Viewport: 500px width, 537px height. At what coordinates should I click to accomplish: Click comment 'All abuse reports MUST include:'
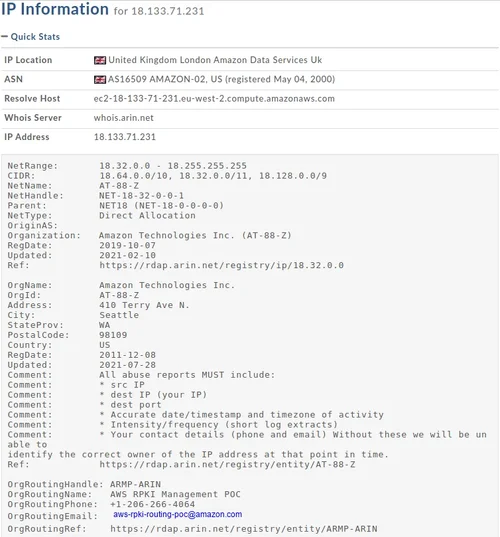click(187, 375)
